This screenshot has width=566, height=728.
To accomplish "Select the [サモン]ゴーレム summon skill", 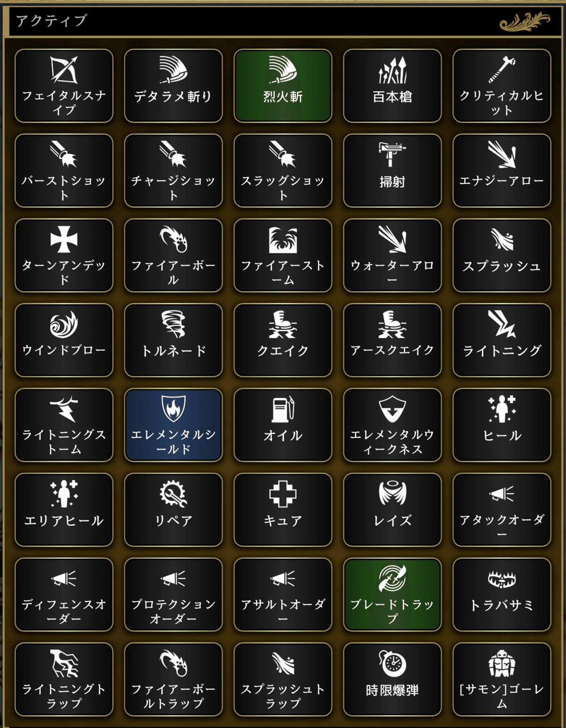I will click(502, 679).
